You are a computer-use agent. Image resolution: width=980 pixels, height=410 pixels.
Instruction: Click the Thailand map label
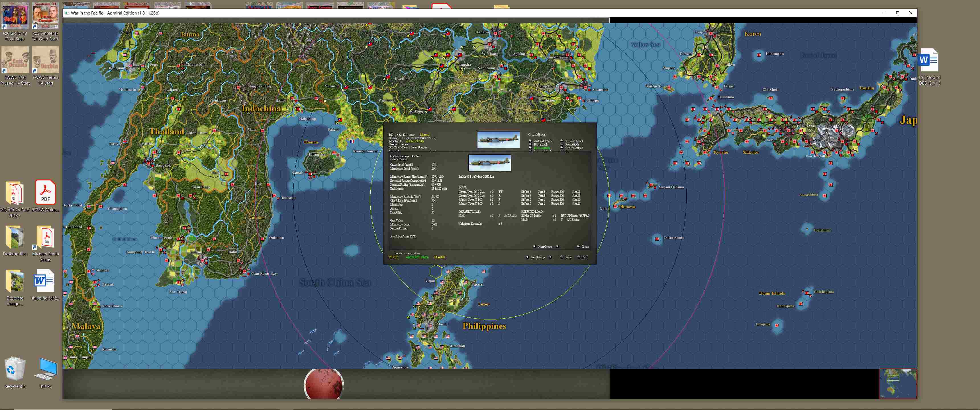[x=167, y=132]
